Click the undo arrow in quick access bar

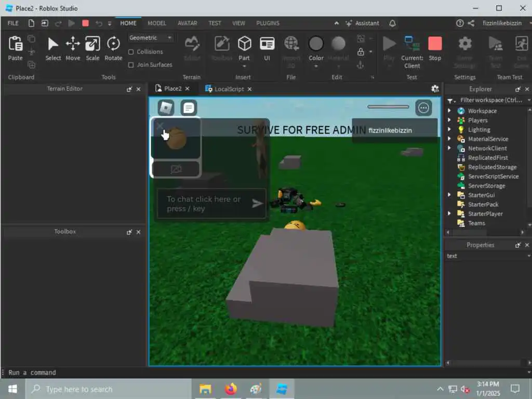99,23
